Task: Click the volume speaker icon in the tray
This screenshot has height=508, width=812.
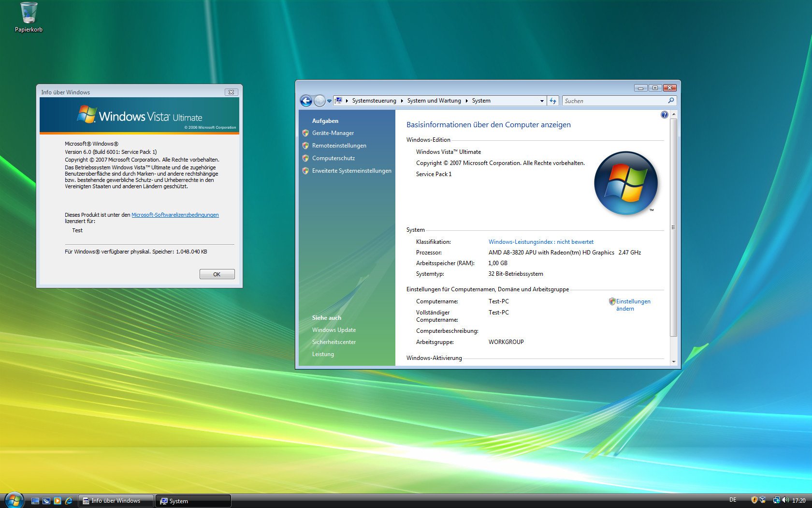Action: click(x=785, y=500)
